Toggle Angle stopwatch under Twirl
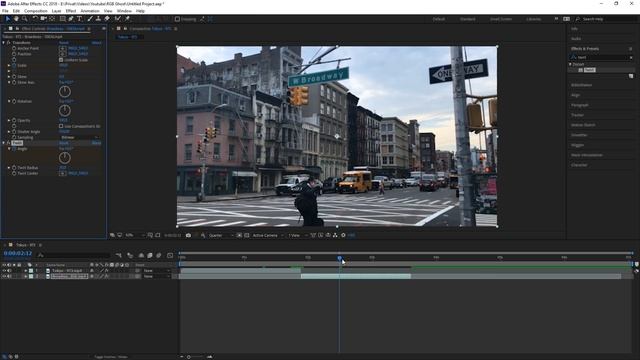This screenshot has width=640, height=360. pos(14,149)
